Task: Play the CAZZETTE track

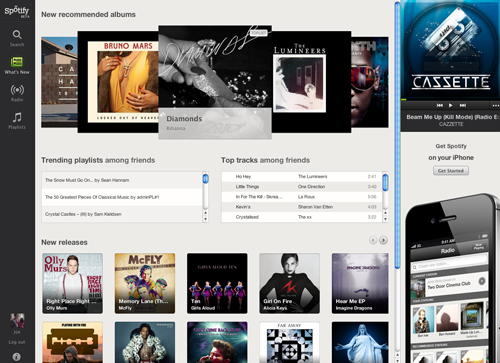Action: click(451, 105)
